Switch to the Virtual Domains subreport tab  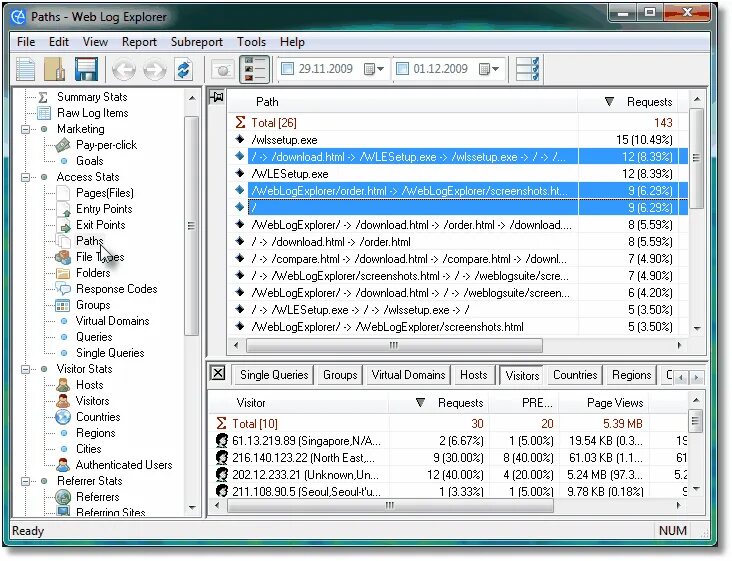pyautogui.click(x=408, y=375)
